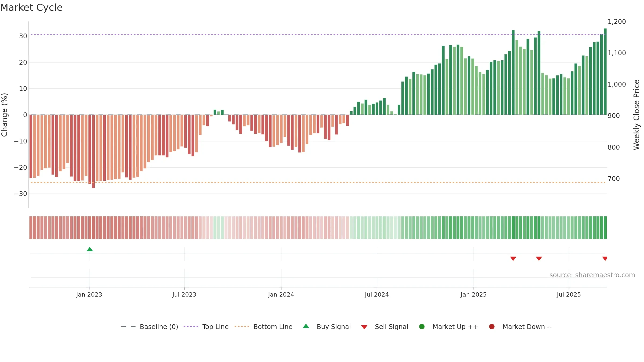Click the Jan 2023 axis label
The image size is (644, 362).
[89, 294]
